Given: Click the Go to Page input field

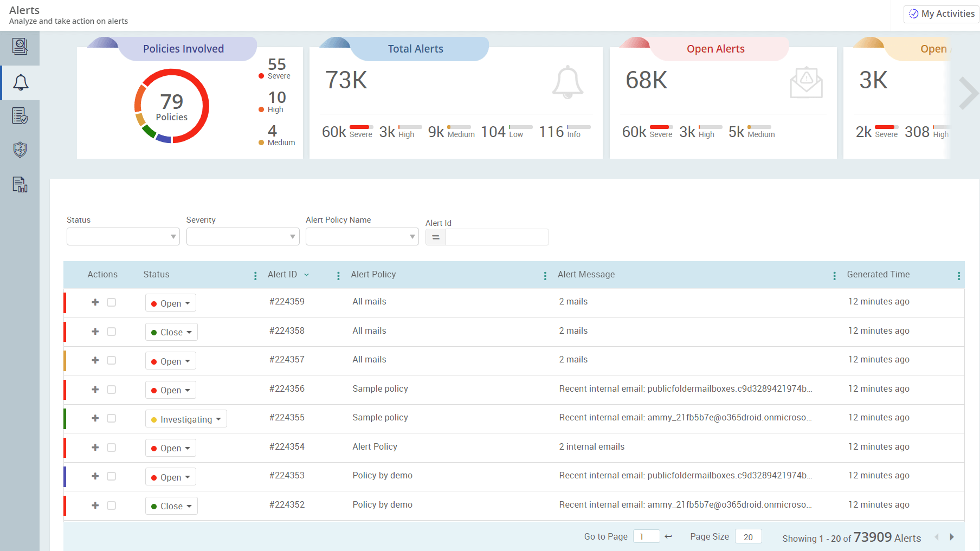Looking at the screenshot, I should pos(646,536).
